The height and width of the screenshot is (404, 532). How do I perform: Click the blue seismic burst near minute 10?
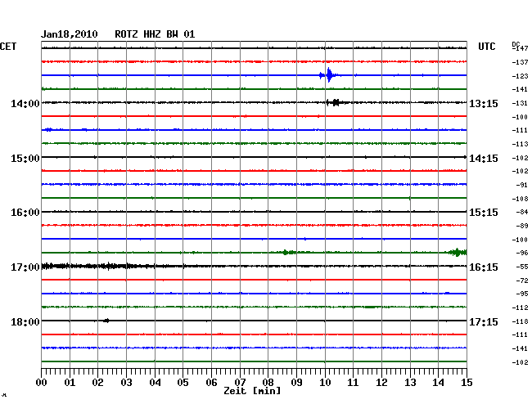pyautogui.click(x=328, y=75)
